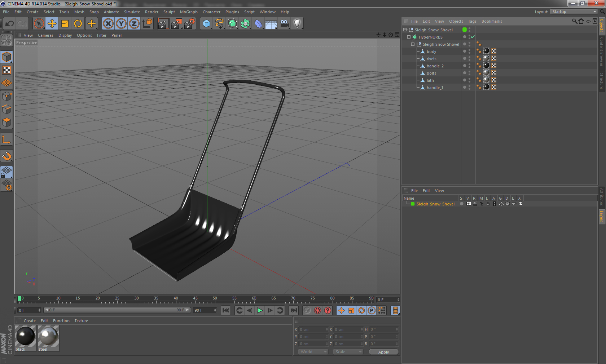The image size is (606, 364).
Task: Select the black material swatch
Action: coord(26,338)
